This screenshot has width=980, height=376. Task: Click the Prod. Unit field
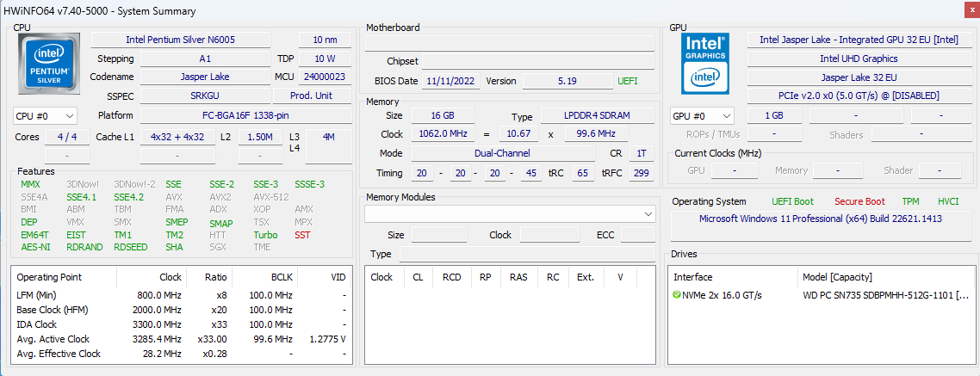(312, 96)
